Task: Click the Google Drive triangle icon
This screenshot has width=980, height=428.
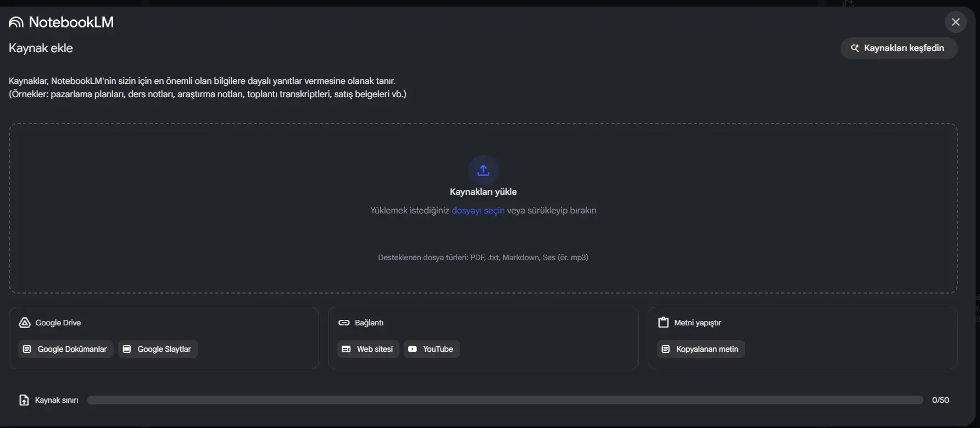Action: pyautogui.click(x=24, y=323)
